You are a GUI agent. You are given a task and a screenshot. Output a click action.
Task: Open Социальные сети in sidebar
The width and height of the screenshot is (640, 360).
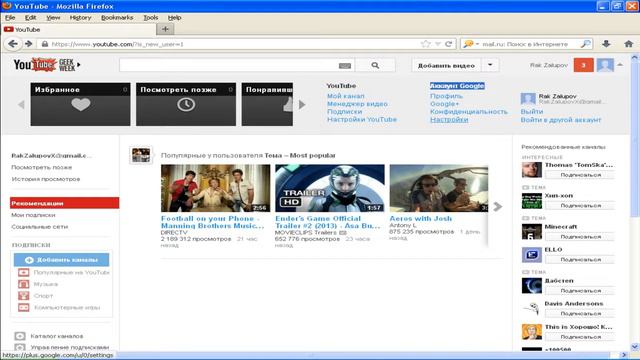point(40,227)
